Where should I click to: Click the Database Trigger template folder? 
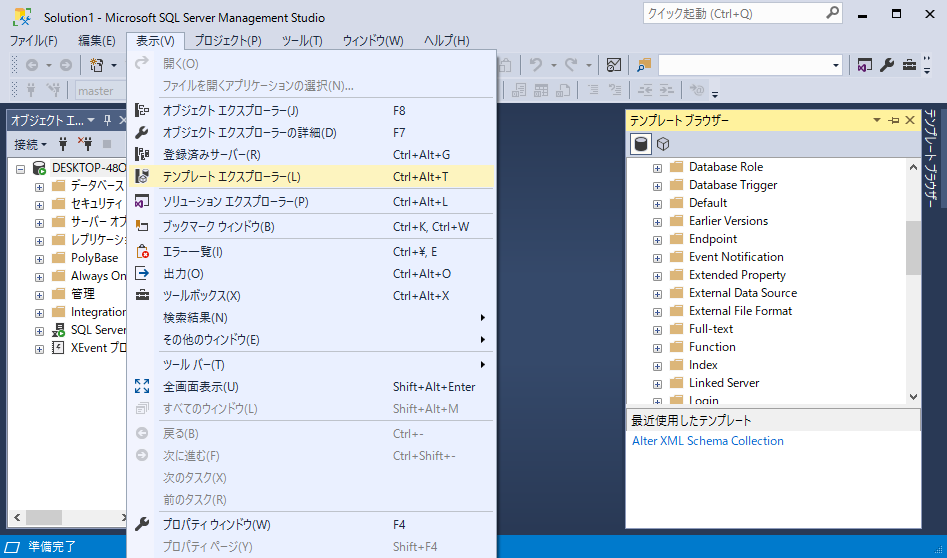733,185
